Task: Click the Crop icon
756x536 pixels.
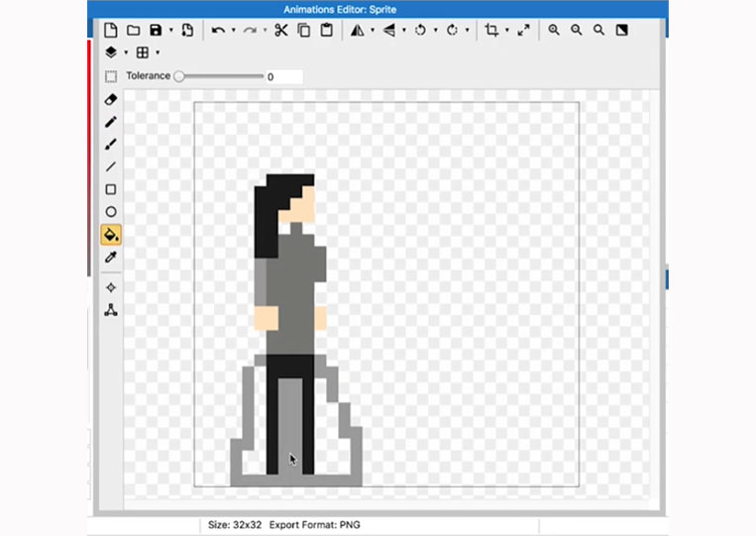Action: pyautogui.click(x=491, y=30)
